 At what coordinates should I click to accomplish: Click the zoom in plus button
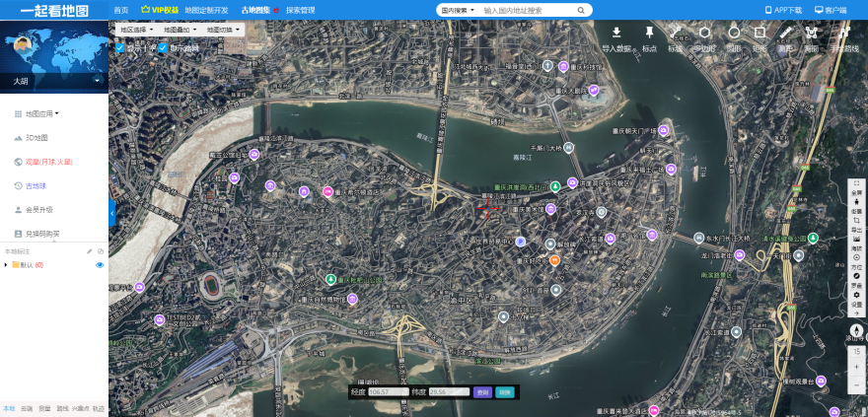(856, 368)
